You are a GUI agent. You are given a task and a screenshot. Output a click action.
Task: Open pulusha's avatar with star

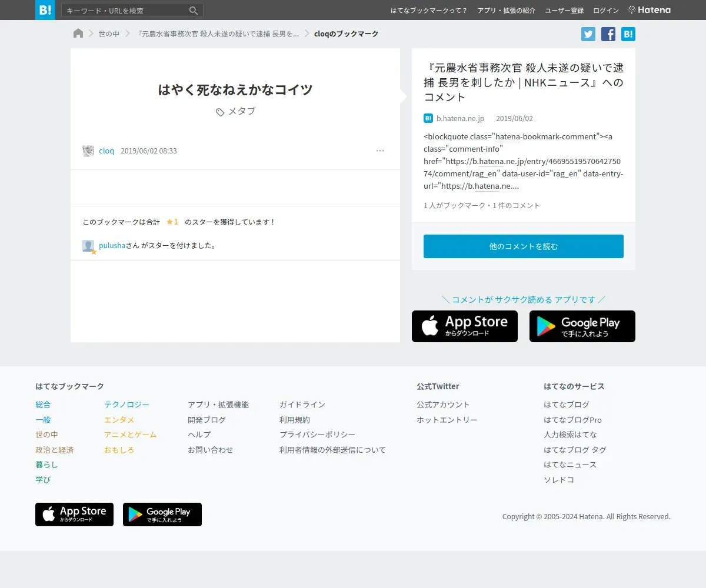click(x=89, y=246)
